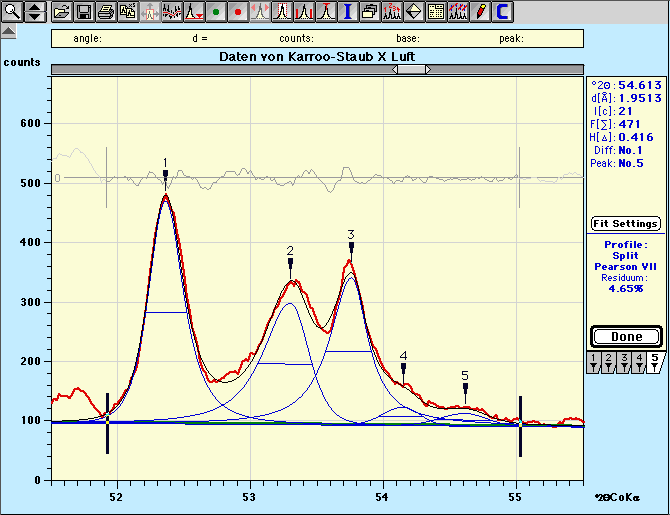Toggle the green dot button
Screen dimensions: 670x515
click(x=215, y=12)
